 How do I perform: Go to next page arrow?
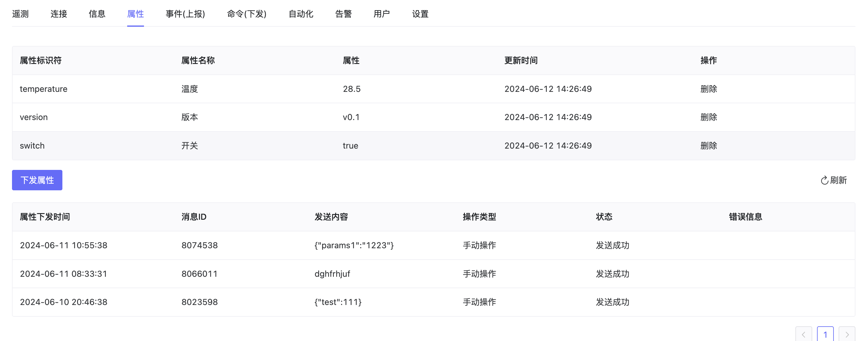pos(847,334)
